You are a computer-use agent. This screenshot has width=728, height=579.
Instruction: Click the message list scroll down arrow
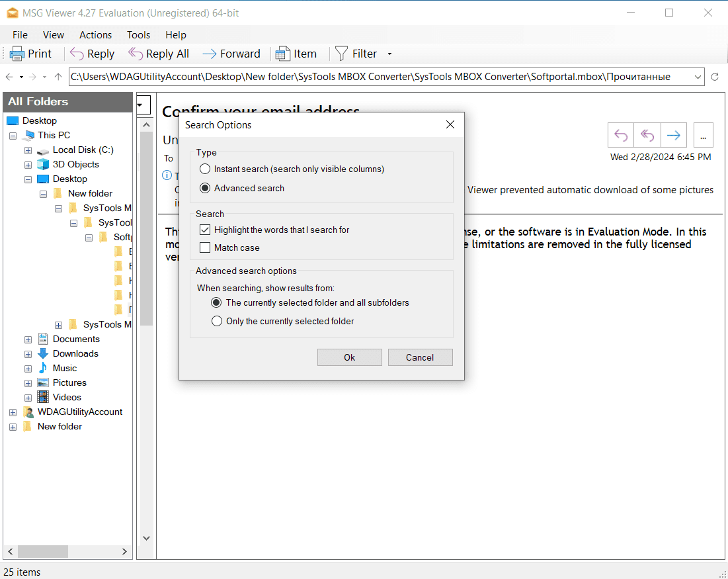tap(146, 538)
